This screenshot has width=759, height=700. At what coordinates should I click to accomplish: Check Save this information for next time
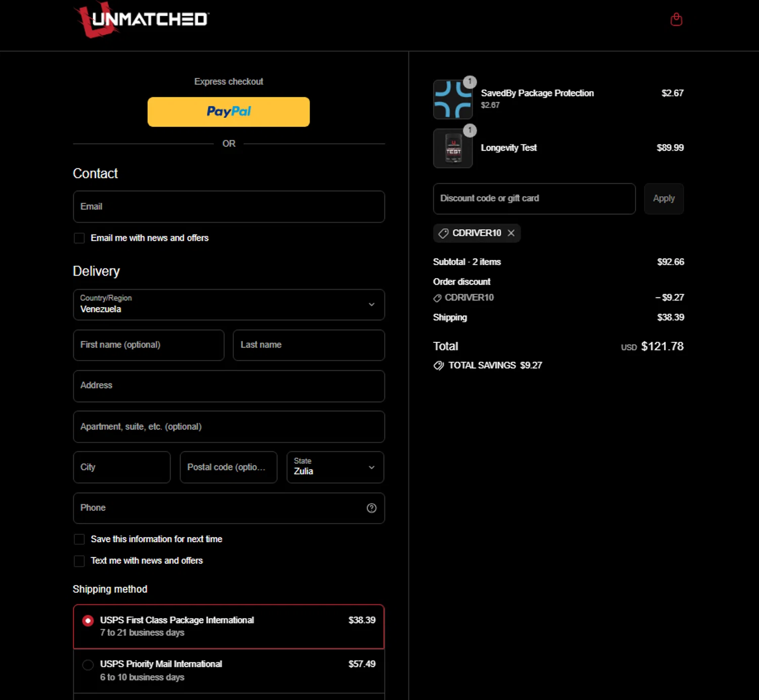(x=79, y=539)
